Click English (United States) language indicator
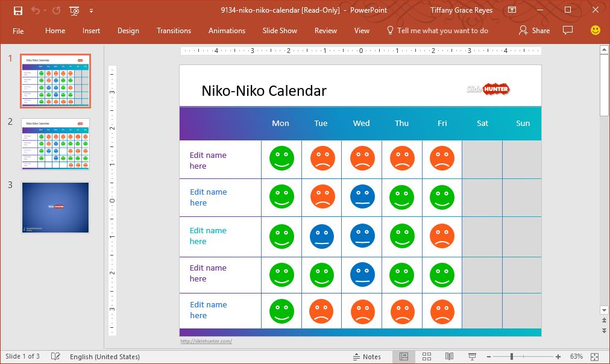This screenshot has height=364, width=610. [x=105, y=357]
